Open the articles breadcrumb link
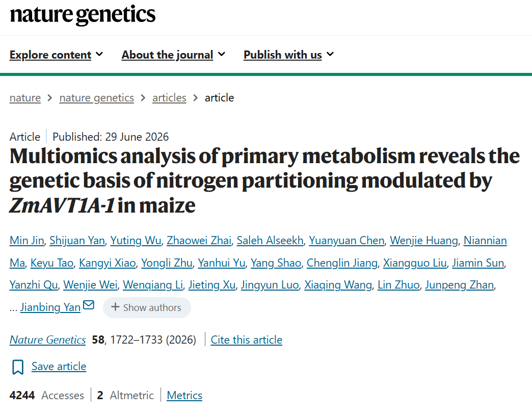Image resolution: width=532 pixels, height=416 pixels. pyautogui.click(x=169, y=98)
